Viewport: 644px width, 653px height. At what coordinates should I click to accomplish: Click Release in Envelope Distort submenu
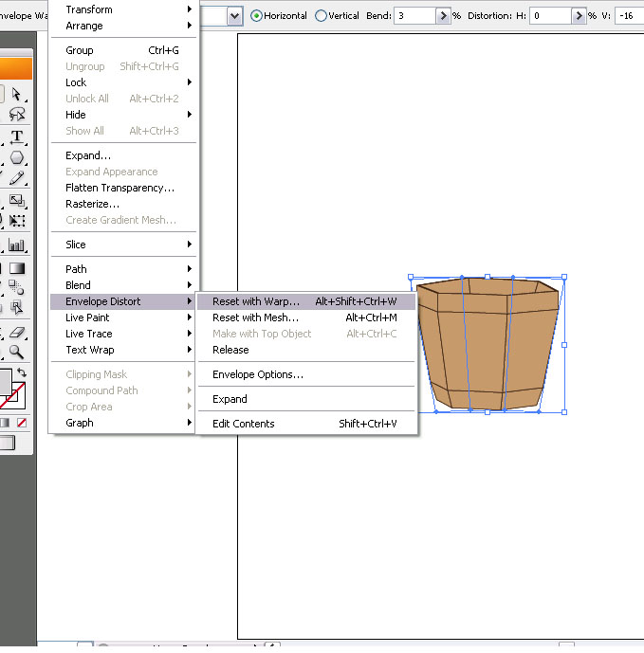230,350
